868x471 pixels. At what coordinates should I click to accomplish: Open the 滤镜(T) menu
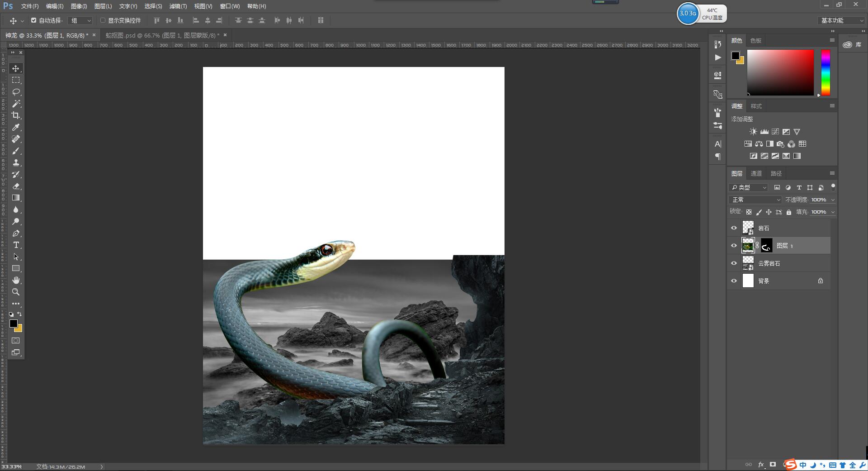178,6
